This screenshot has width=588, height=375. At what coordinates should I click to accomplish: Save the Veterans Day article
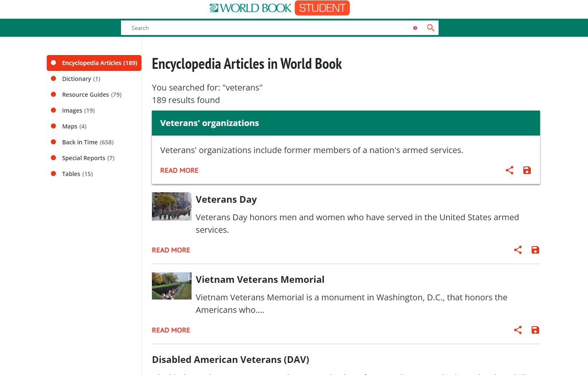[535, 250]
